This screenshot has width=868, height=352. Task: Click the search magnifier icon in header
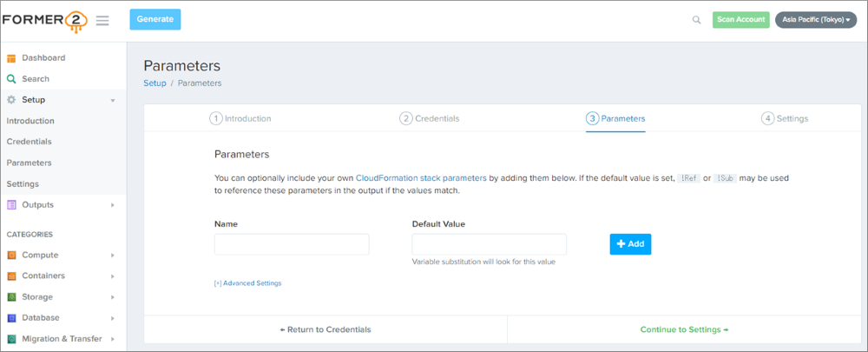[696, 20]
